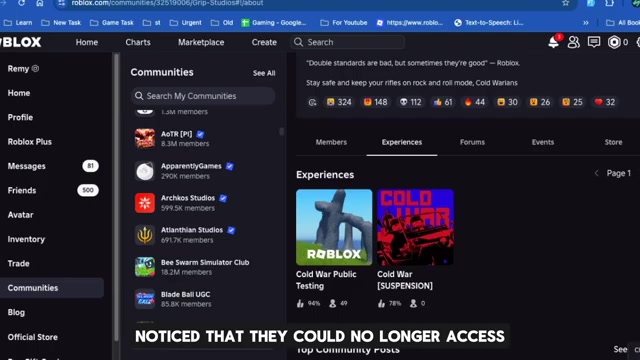Open the Archkos Studios red icon

[145, 203]
